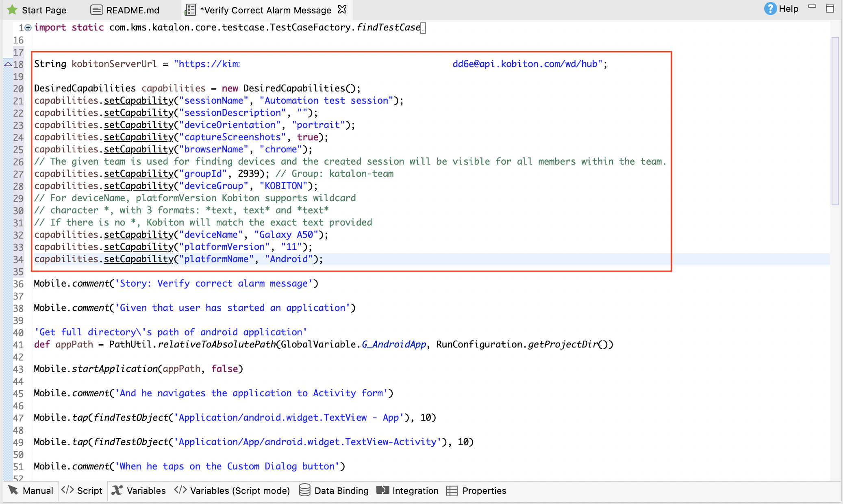Click Variables (Script mode) code icon

coord(180,491)
